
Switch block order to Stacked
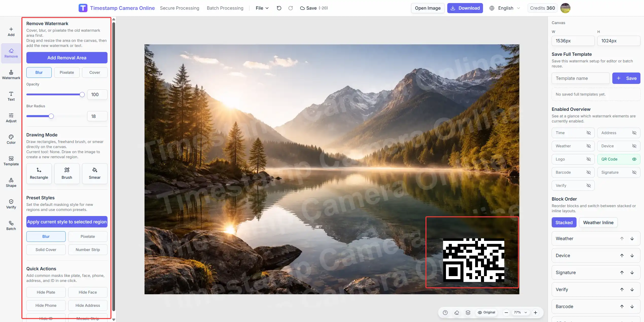coord(564,222)
